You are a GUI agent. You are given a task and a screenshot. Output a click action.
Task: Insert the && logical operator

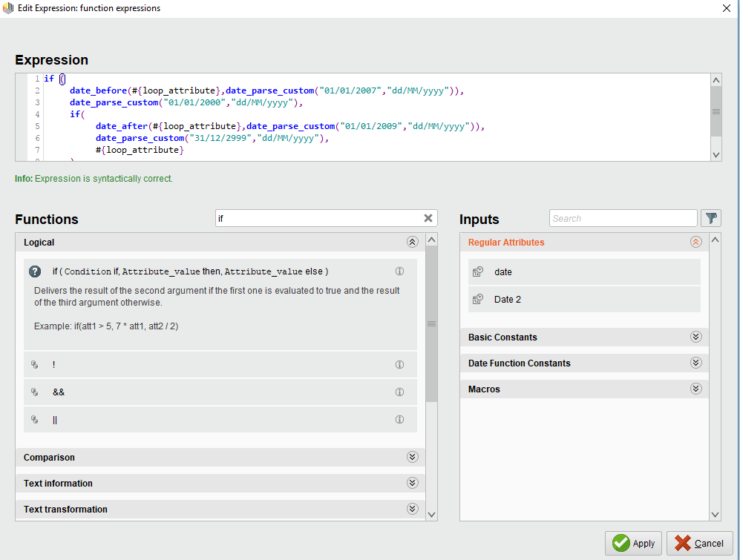pos(220,392)
